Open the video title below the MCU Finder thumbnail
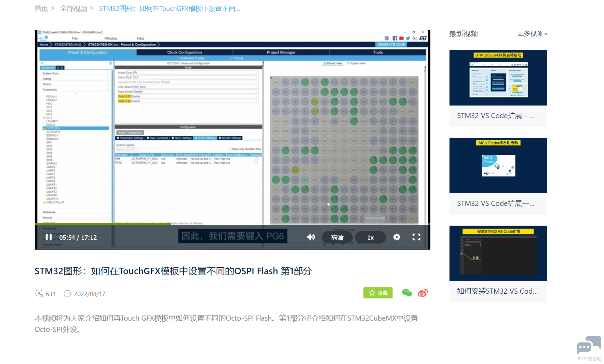The width and height of the screenshot is (604, 364). point(496,204)
